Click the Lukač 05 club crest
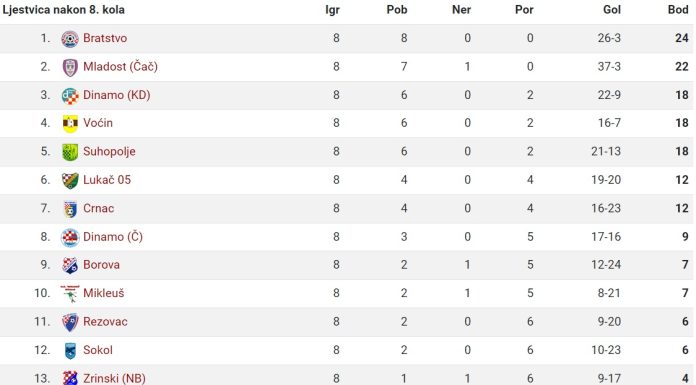The image size is (696, 385). point(70,181)
